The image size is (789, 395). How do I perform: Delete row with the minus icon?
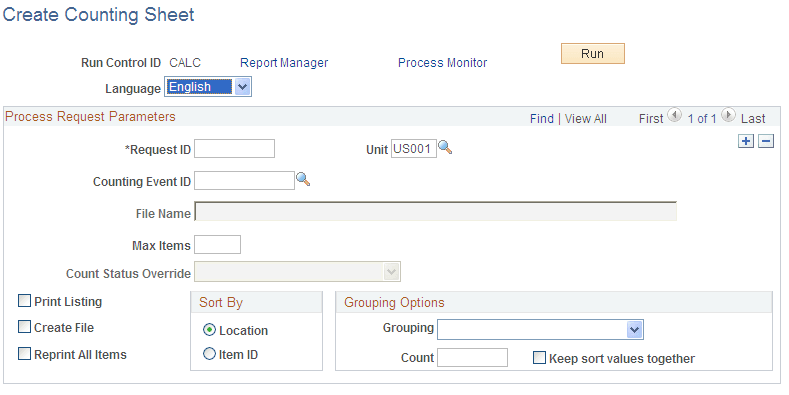[x=766, y=141]
